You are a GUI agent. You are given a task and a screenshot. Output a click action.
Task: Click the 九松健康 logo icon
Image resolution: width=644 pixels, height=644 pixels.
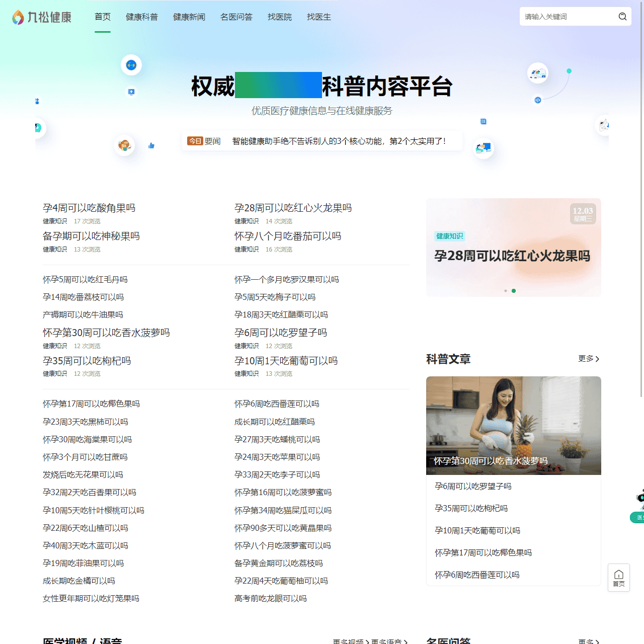pyautogui.click(x=18, y=17)
